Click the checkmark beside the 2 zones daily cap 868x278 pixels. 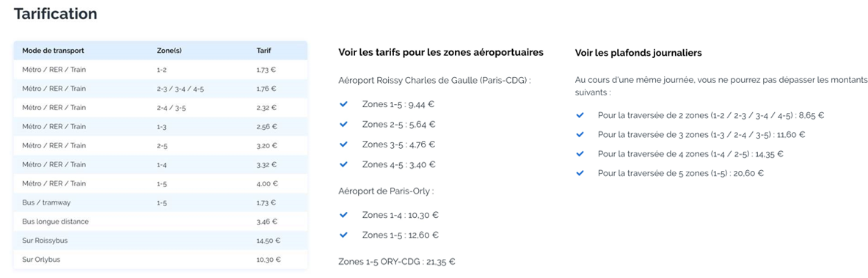click(580, 115)
